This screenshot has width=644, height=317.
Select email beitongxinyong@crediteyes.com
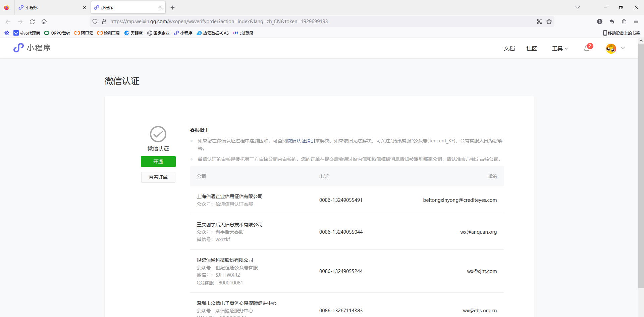460,200
